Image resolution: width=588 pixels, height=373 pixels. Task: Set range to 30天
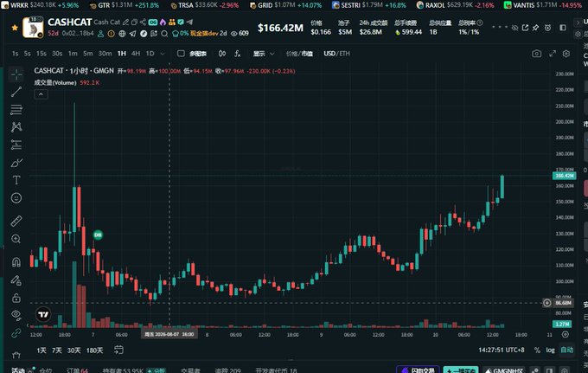pyautogui.click(x=73, y=350)
